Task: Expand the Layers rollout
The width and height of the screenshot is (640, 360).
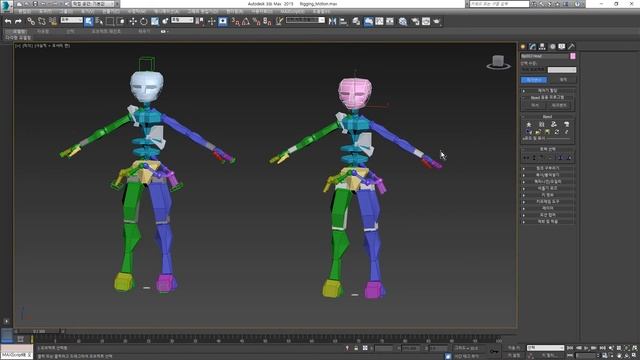Action: point(548,208)
